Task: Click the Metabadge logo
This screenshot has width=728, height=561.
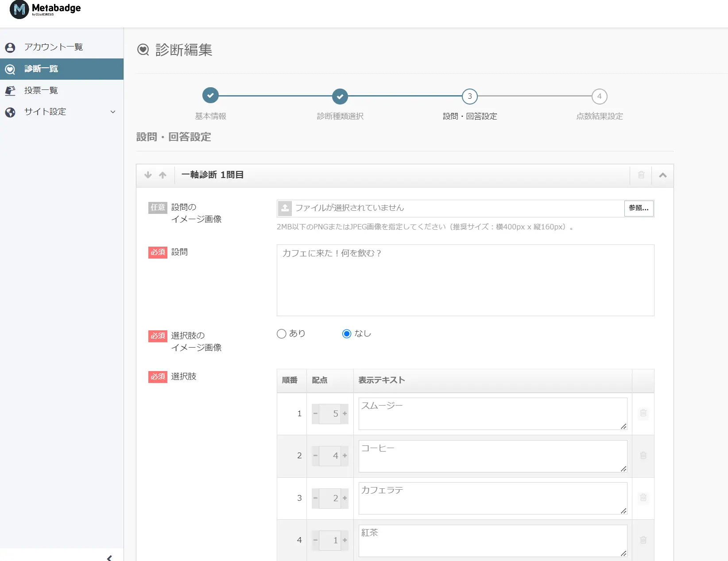Action: tap(45, 9)
